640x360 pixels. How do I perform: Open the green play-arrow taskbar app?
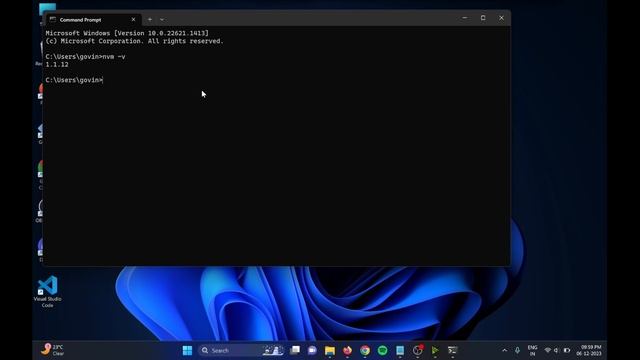click(x=435, y=350)
